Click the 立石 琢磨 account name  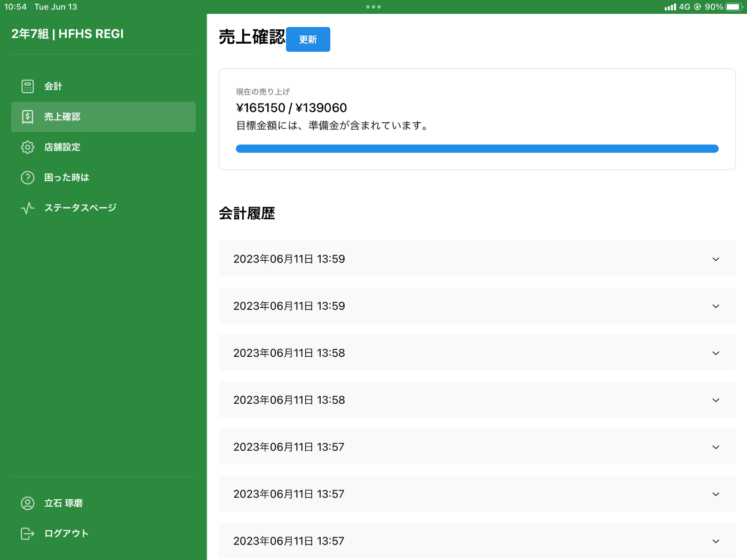pos(63,503)
